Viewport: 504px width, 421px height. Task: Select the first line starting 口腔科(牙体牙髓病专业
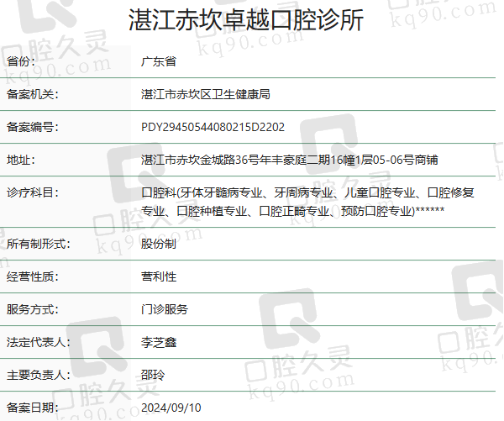tap(307, 192)
